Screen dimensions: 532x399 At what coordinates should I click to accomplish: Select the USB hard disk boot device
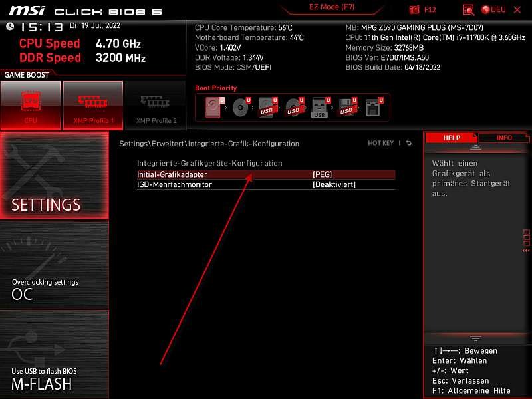point(268,108)
